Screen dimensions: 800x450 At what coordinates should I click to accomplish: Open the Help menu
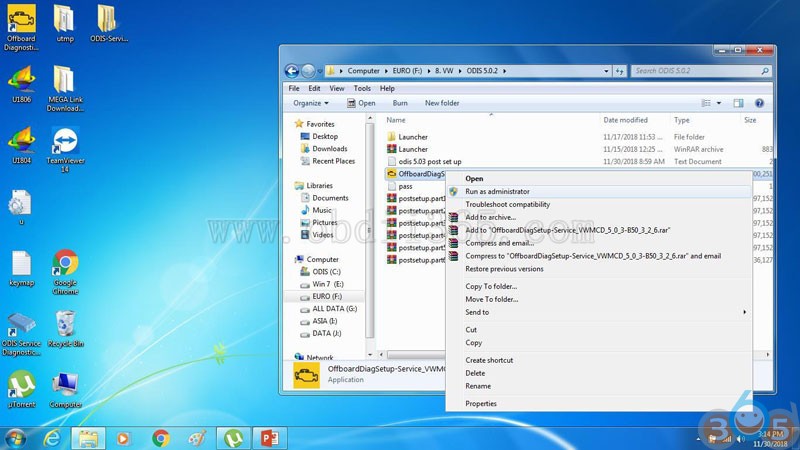(387, 88)
